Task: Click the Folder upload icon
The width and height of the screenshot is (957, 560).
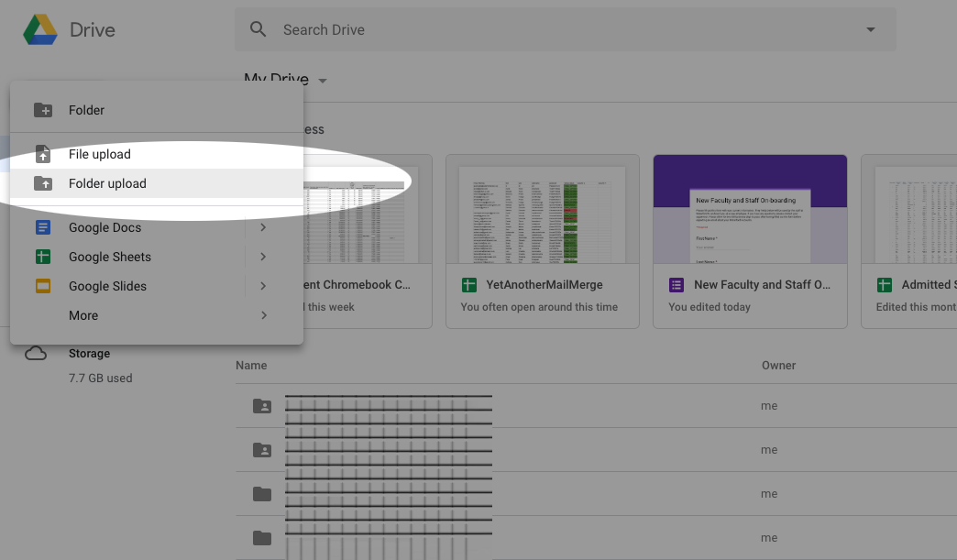Action: coord(43,183)
